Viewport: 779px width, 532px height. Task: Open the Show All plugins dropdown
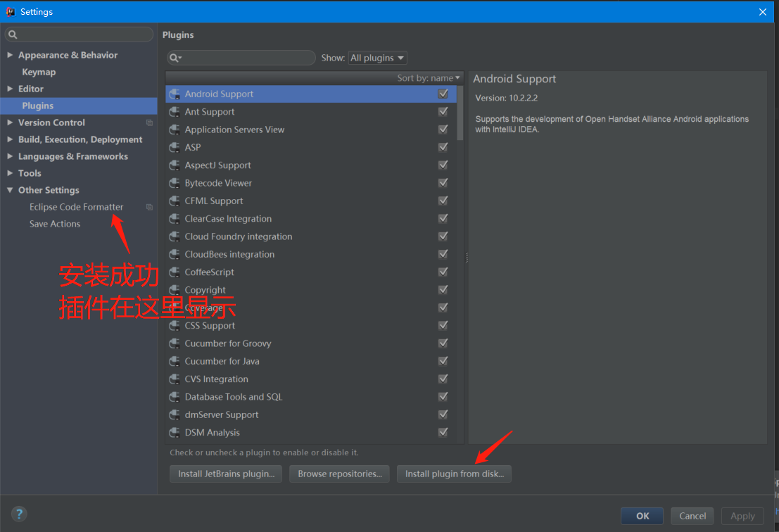[378, 58]
